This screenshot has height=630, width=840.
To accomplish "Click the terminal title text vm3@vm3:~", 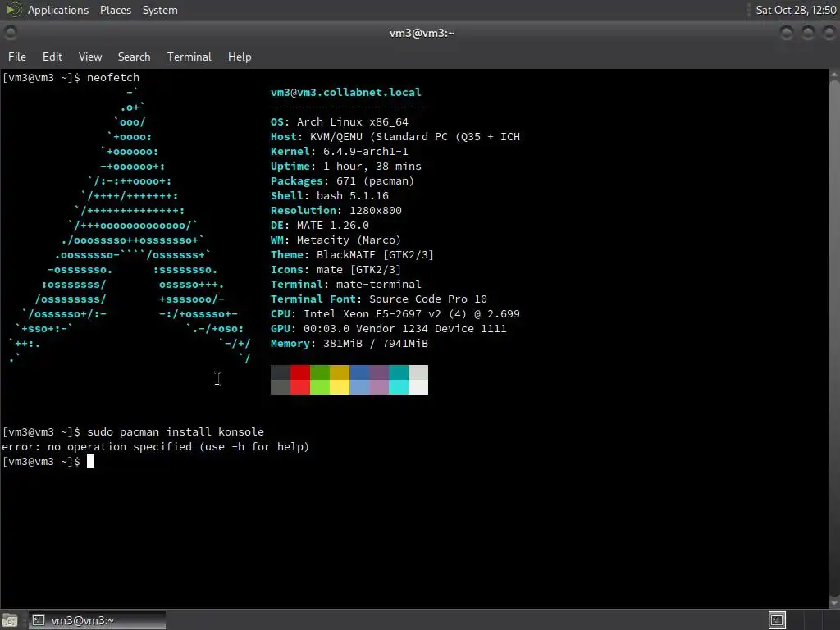I will (x=422, y=33).
